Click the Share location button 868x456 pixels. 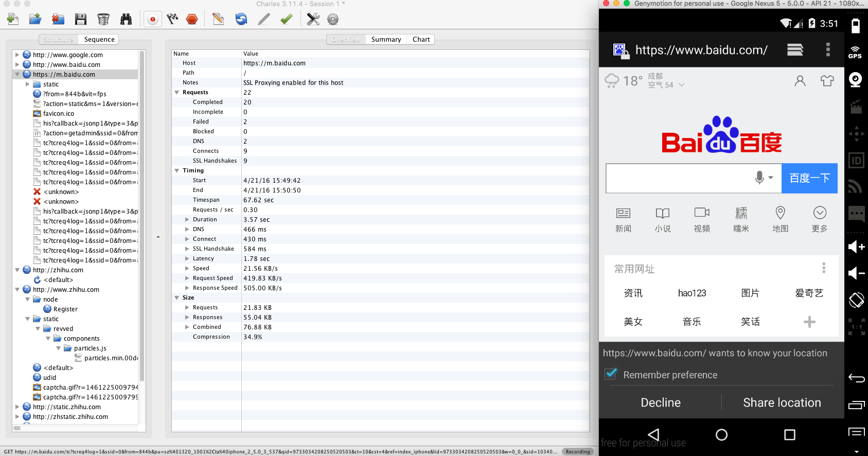tap(782, 402)
